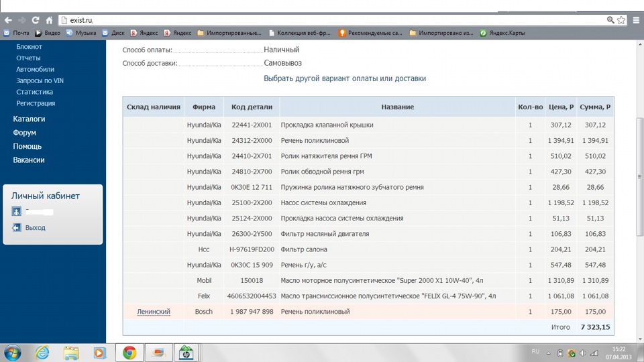644x362 pixels.
Task: Click the 'Код детали' column header
Action: (x=252, y=107)
